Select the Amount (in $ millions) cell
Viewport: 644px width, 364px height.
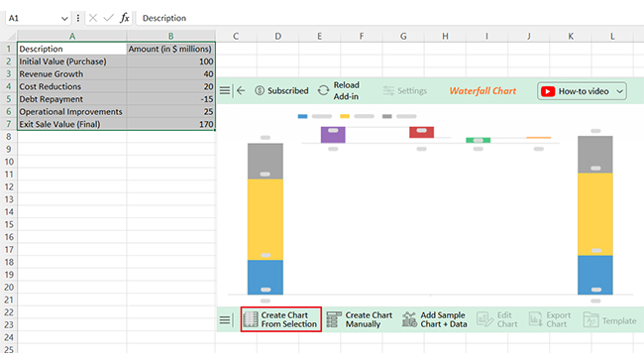tap(170, 49)
